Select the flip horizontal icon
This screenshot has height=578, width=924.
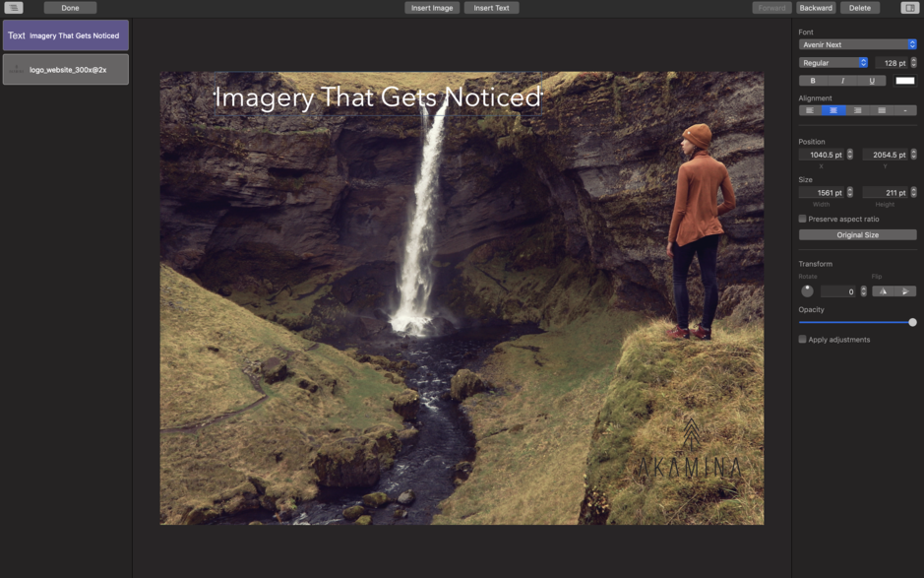pos(883,291)
